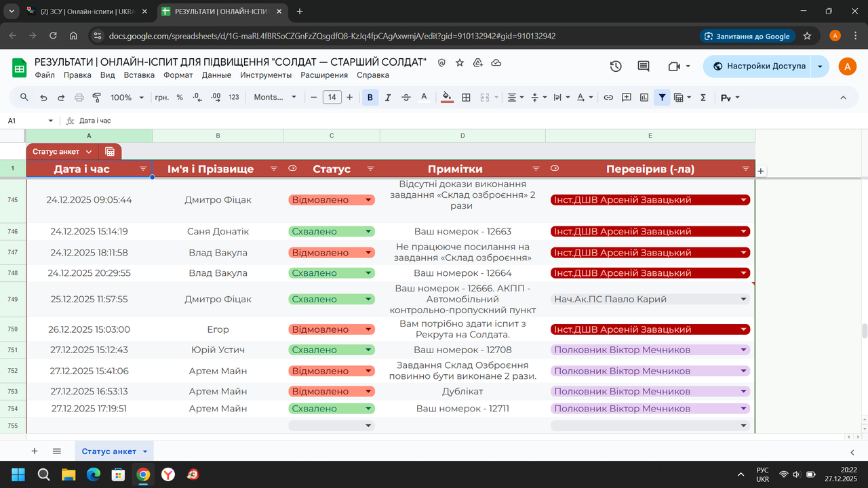Open File Explorer from the taskbar

pyautogui.click(x=68, y=474)
